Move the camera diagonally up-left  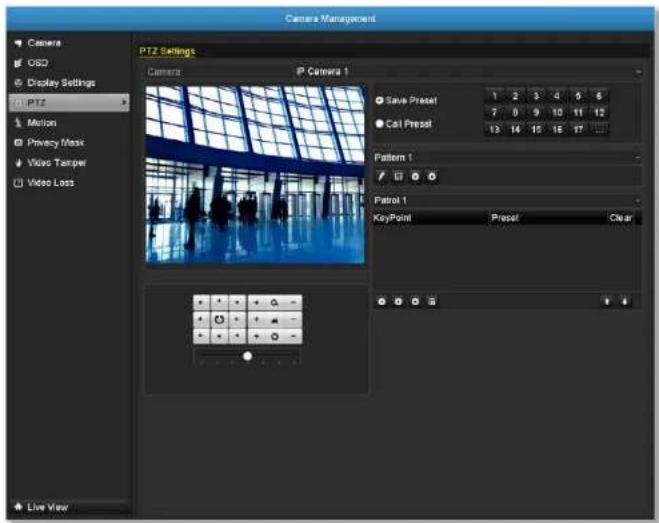coord(201,302)
